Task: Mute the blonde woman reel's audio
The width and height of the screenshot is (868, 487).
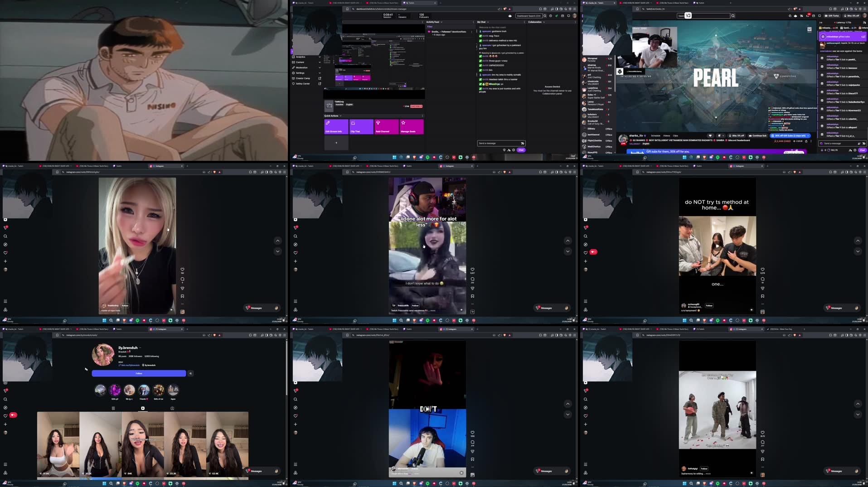Action: coord(171,310)
